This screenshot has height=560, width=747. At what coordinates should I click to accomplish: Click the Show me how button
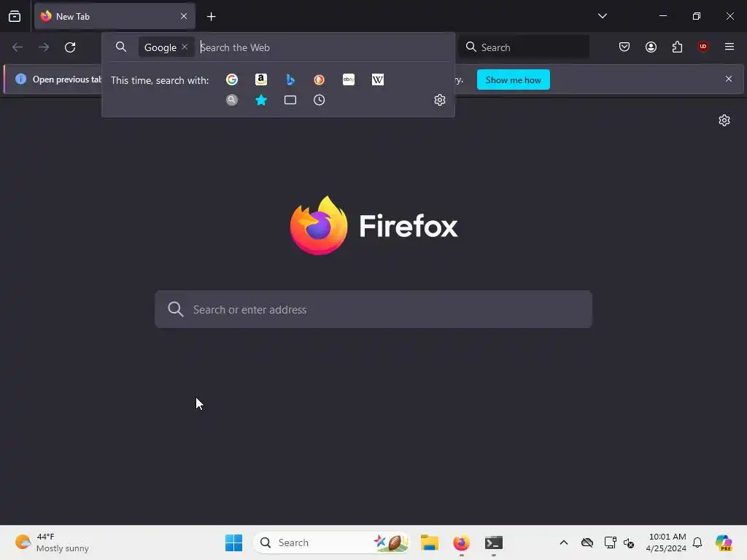tap(513, 80)
